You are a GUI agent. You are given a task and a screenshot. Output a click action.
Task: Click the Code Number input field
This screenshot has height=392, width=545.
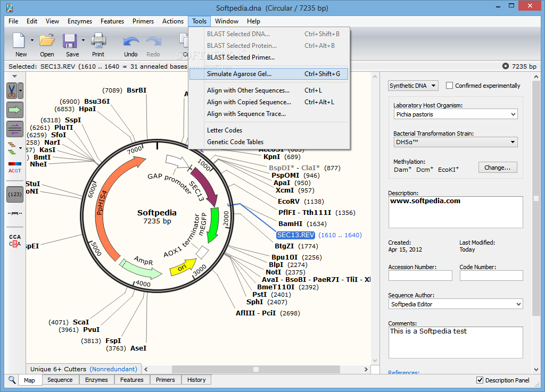pyautogui.click(x=491, y=276)
